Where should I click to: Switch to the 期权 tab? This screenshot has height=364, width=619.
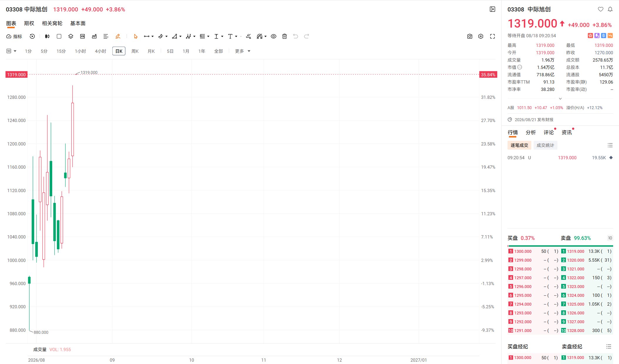pyautogui.click(x=29, y=23)
